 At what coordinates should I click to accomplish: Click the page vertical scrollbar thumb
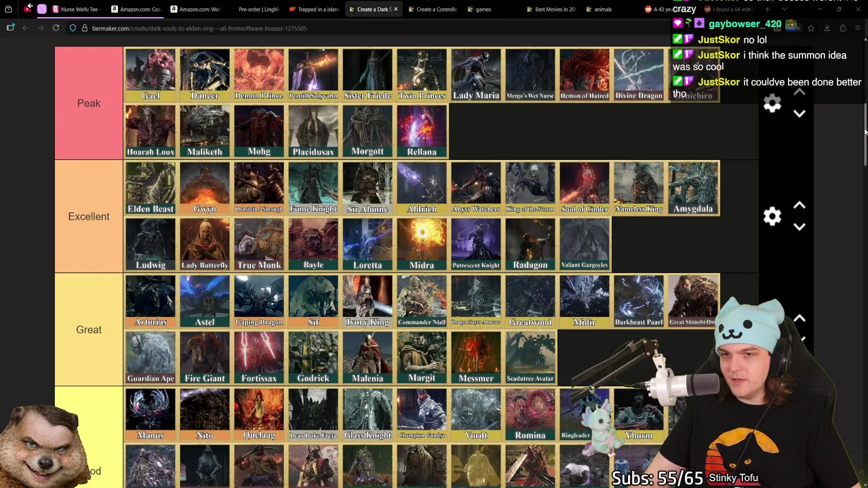[x=865, y=134]
